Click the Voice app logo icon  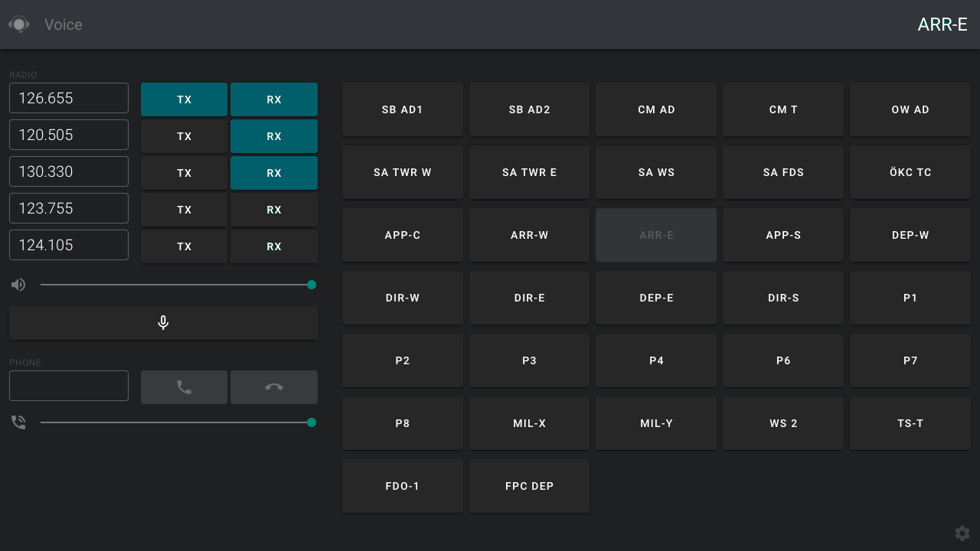(19, 24)
